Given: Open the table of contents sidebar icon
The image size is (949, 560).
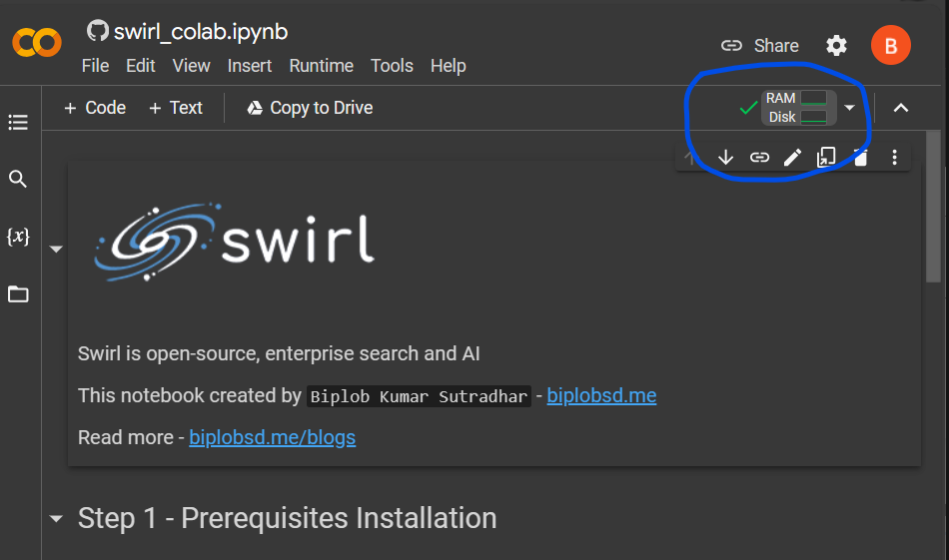Looking at the screenshot, I should pos(18,123).
